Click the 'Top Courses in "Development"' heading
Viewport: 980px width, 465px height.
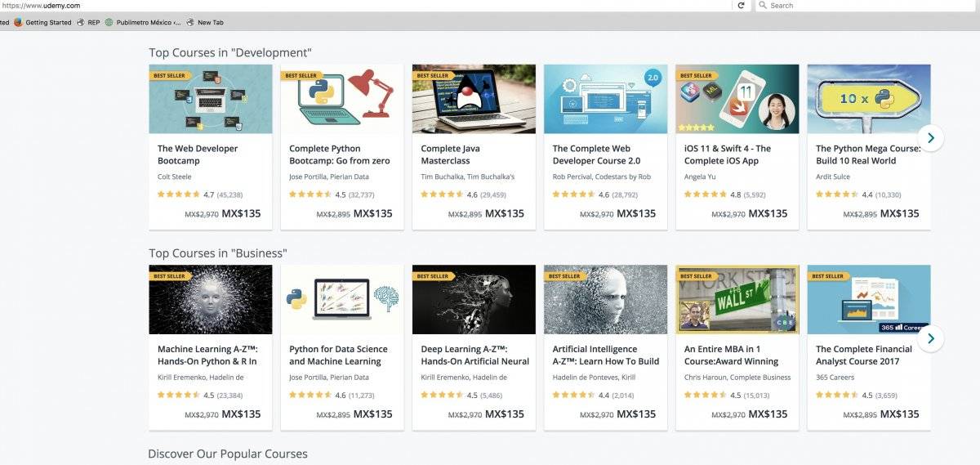230,53
